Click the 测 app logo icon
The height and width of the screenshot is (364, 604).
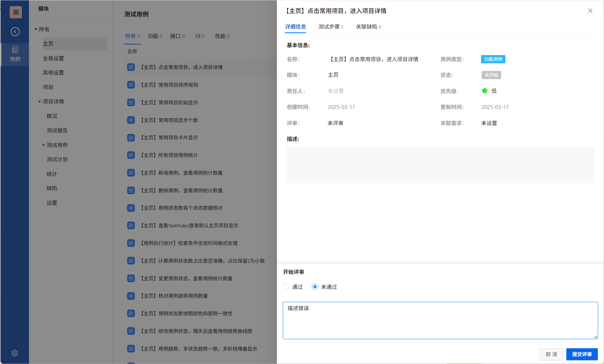click(x=16, y=12)
